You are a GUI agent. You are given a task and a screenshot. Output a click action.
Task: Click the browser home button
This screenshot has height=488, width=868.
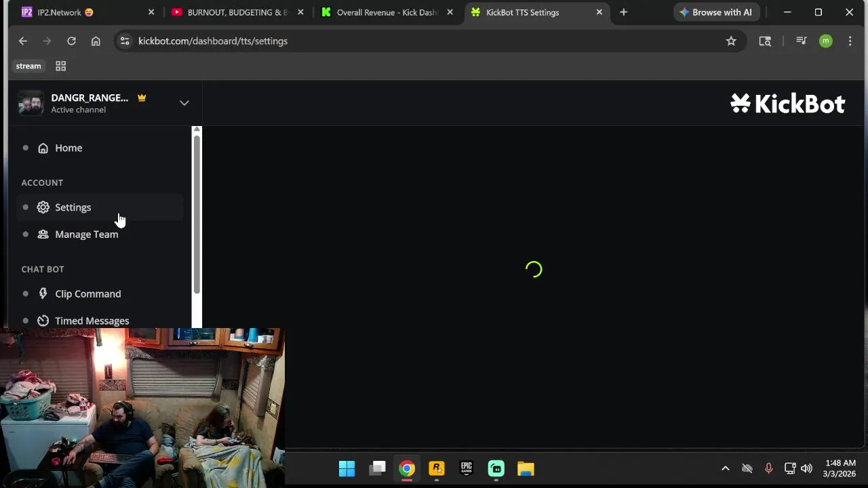96,41
